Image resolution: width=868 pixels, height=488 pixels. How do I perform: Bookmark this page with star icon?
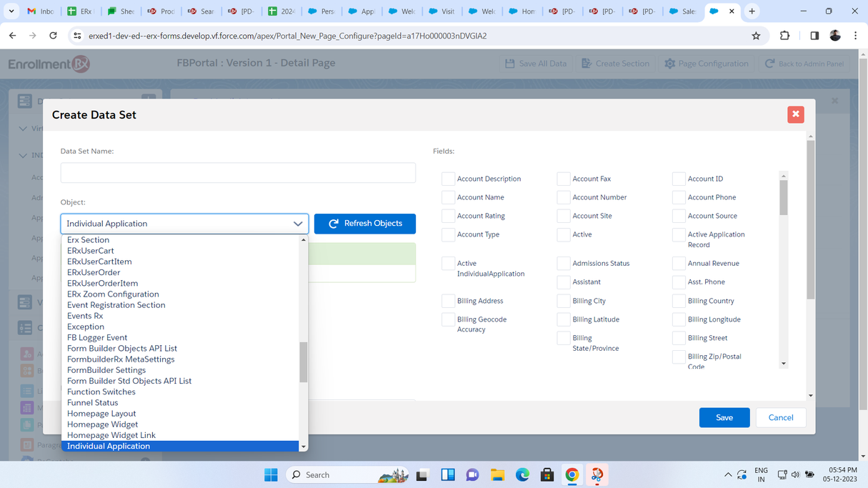[x=756, y=36]
